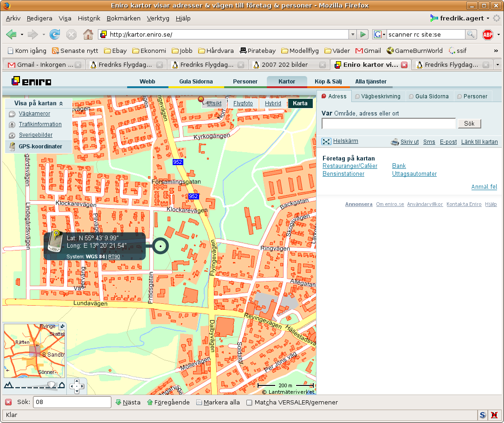Print the map with Skriv ut

click(409, 142)
